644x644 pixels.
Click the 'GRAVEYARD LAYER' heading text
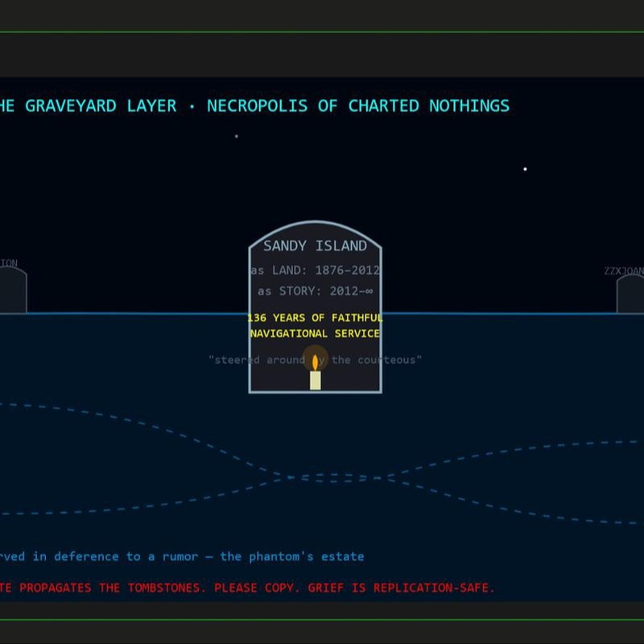(101, 106)
